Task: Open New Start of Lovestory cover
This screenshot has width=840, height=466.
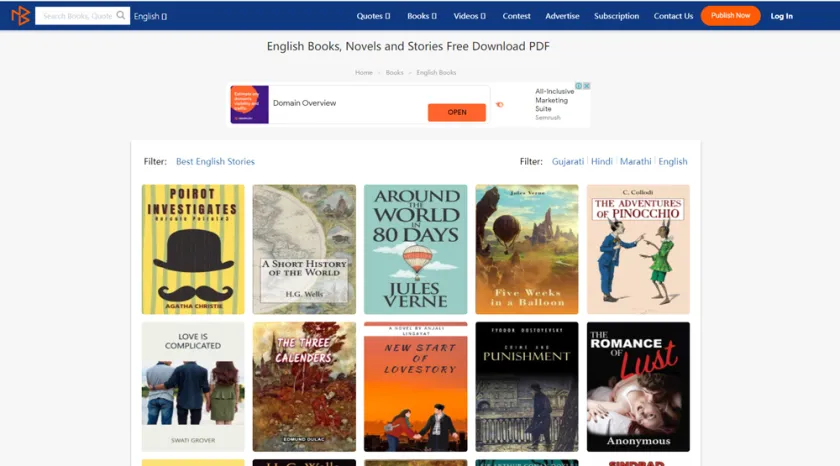Action: point(416,387)
